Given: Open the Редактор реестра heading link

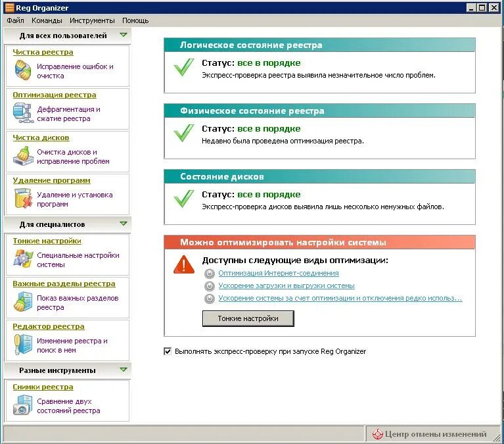Looking at the screenshot, I should [x=49, y=326].
